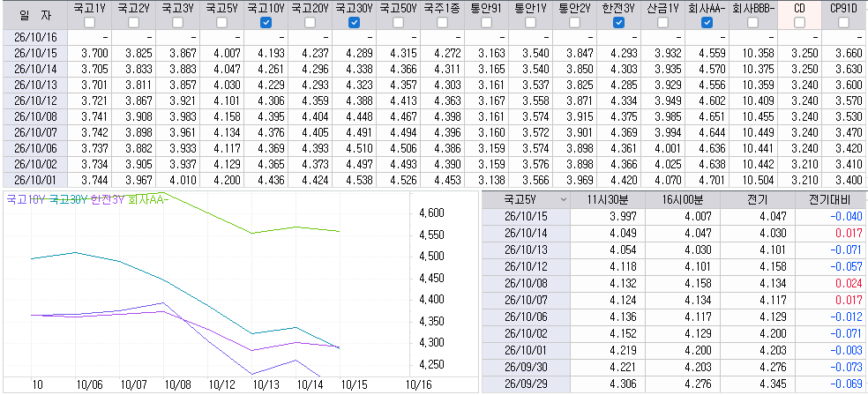868x395 pixels.
Task: Click the 회사BBB- value 10.358
Action: coord(756,54)
